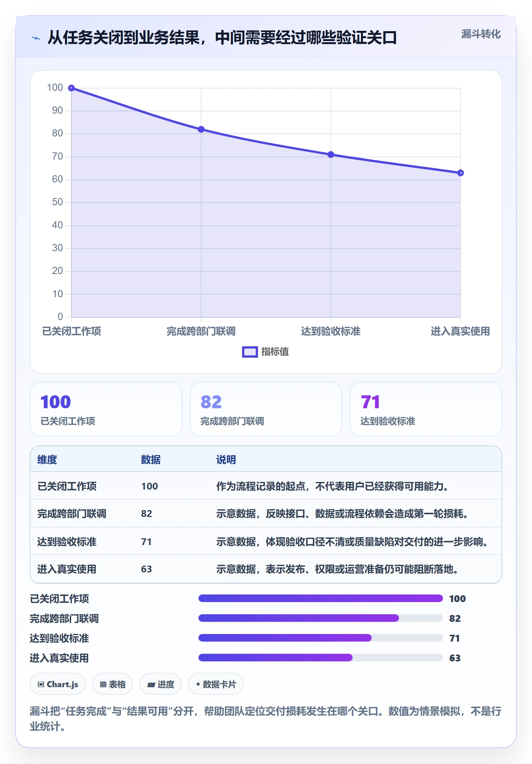Image resolution: width=532 pixels, height=764 pixels.
Task: Click the diamond icon in 数据卡片 chip
Action: click(x=198, y=684)
